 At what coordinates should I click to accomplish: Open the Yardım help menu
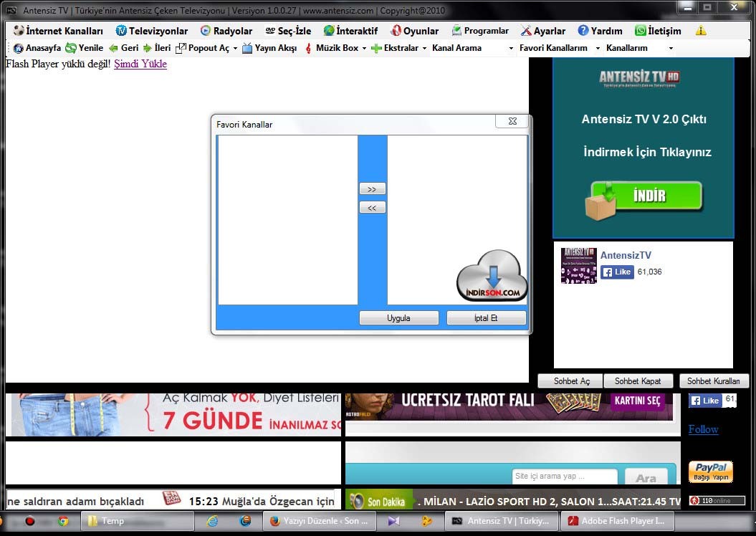click(601, 31)
